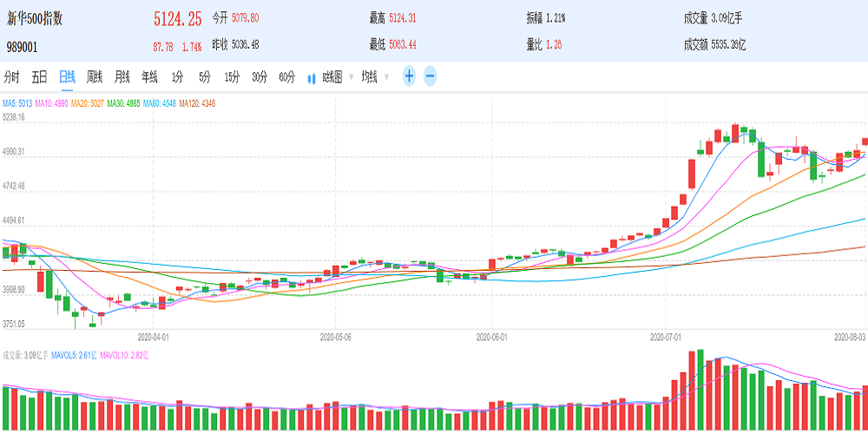Screen dimensions: 868x434
Task: Open the 月线 monthly chart
Action: (x=122, y=76)
